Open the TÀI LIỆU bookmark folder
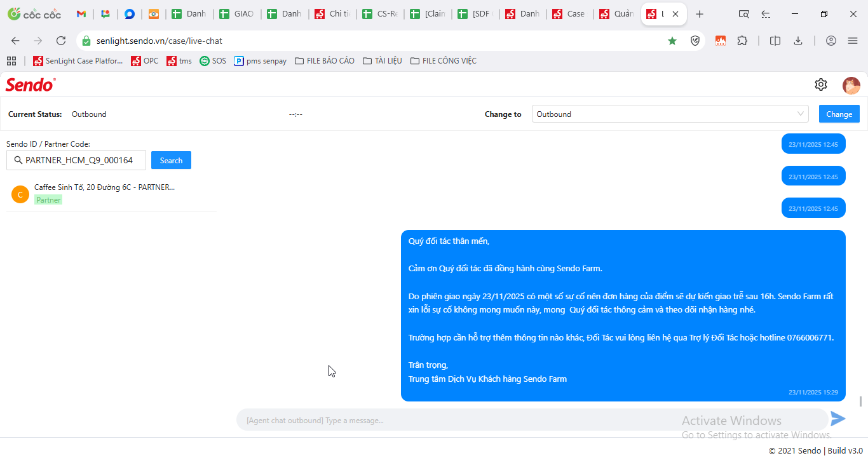Image resolution: width=868 pixels, height=458 pixels. click(383, 61)
